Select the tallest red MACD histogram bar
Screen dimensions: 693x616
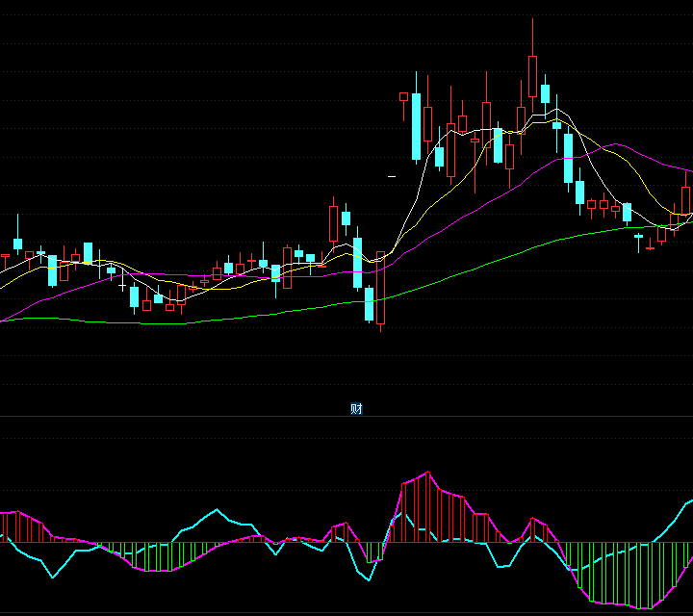click(427, 507)
